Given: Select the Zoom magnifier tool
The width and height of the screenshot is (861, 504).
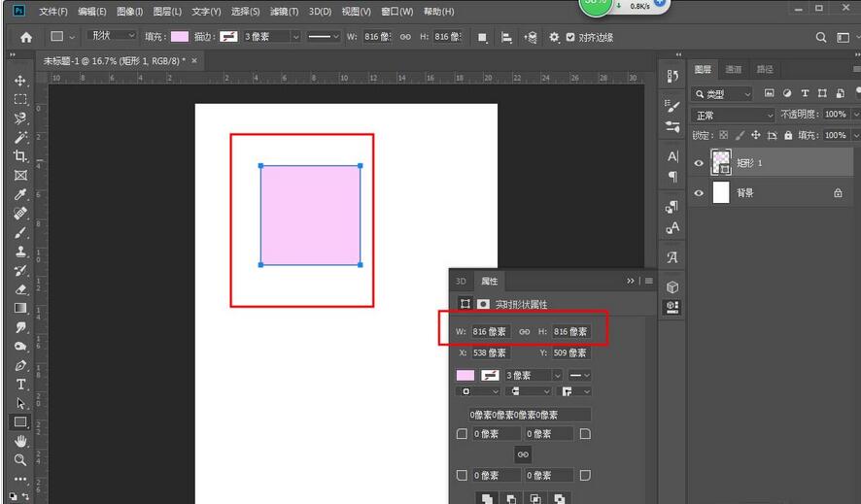Looking at the screenshot, I should click(20, 460).
